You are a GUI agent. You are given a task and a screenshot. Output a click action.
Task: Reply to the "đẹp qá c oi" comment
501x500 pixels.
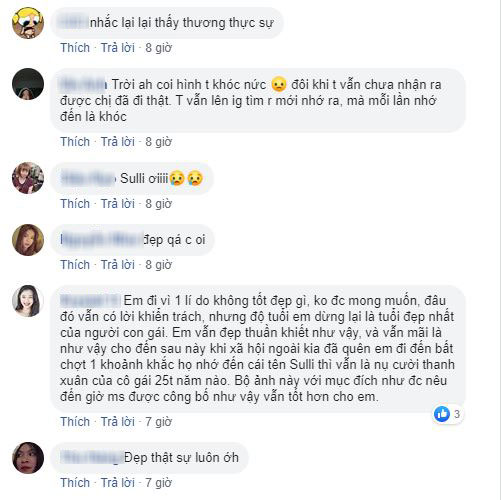pos(118,265)
